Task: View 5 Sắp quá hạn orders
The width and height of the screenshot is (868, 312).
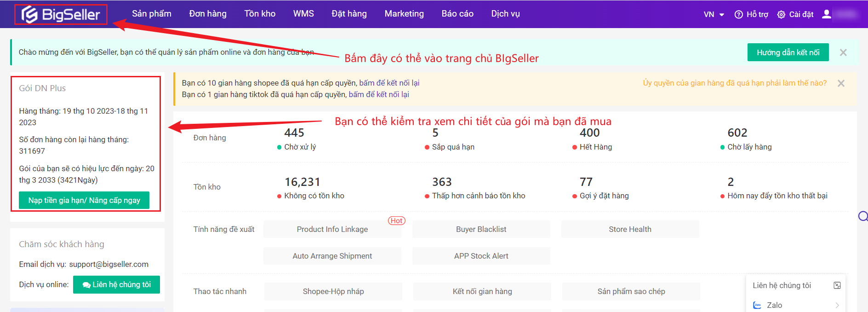Action: pyautogui.click(x=449, y=139)
